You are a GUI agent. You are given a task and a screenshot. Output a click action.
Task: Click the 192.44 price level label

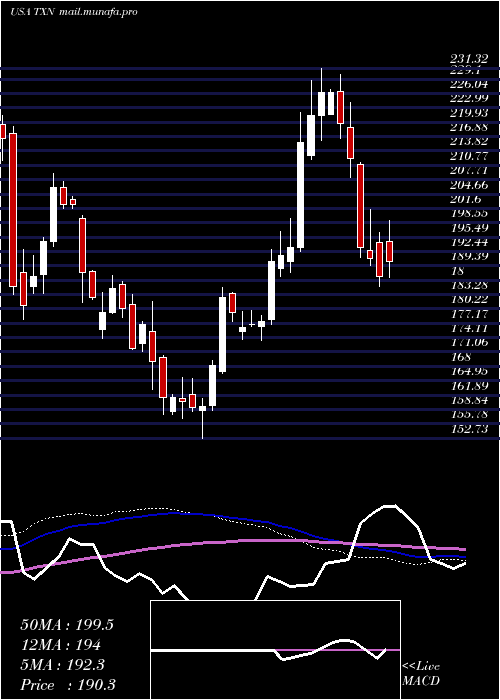click(469, 242)
